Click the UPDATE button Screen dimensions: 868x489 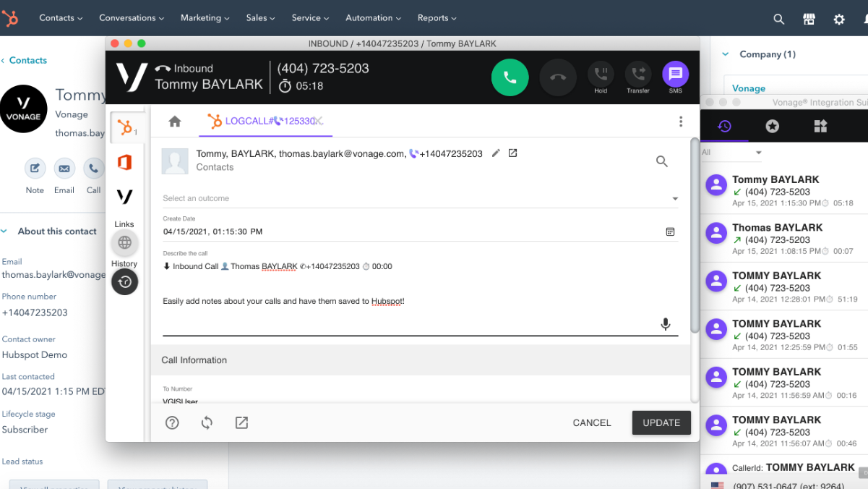tap(661, 422)
